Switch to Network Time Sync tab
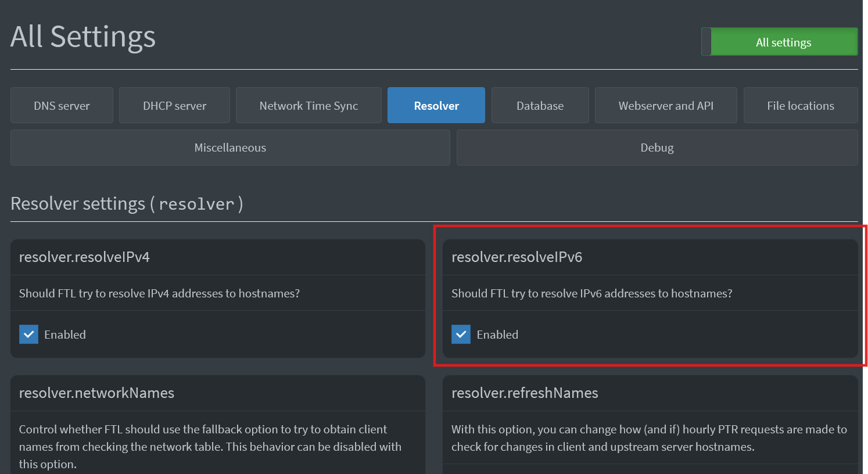The image size is (868, 474). pyautogui.click(x=309, y=105)
